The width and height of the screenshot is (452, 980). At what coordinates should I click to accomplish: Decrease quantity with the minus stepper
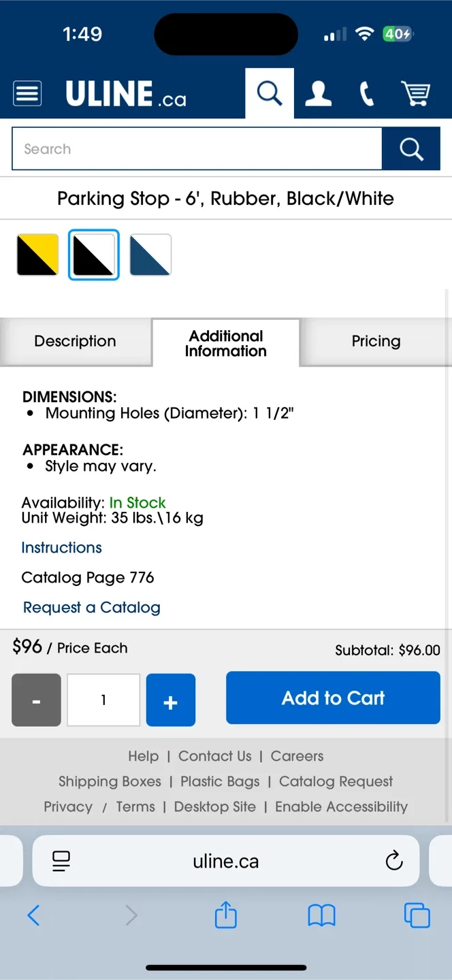click(36, 700)
